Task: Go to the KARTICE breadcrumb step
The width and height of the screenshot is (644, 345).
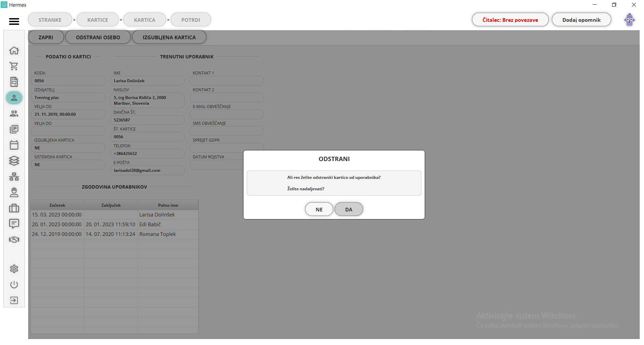Action: (98, 20)
